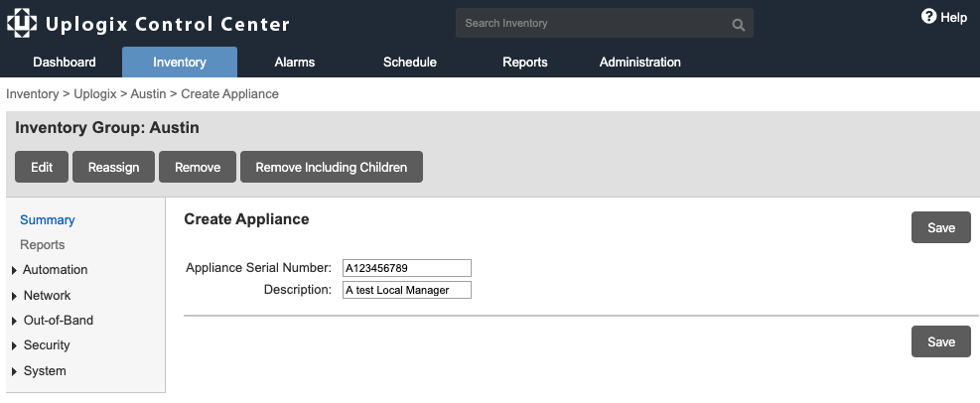
Task: Focus the Appliance Serial Number field
Action: click(406, 268)
